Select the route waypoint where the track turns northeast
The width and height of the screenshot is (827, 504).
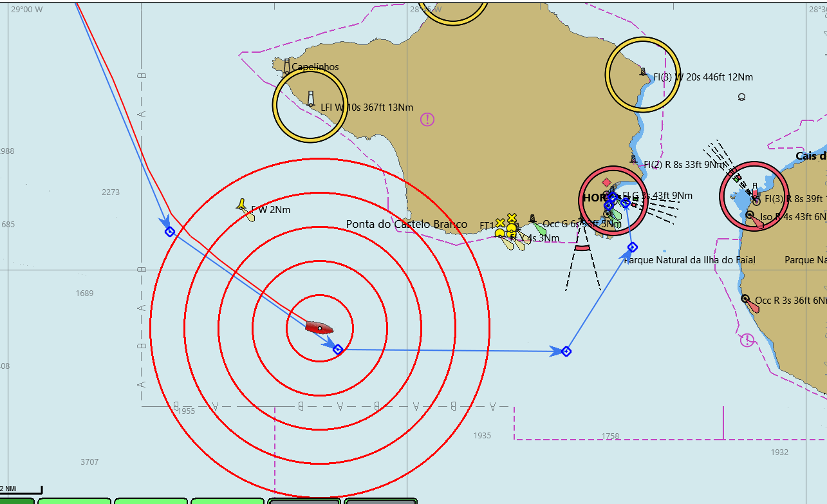coord(566,351)
